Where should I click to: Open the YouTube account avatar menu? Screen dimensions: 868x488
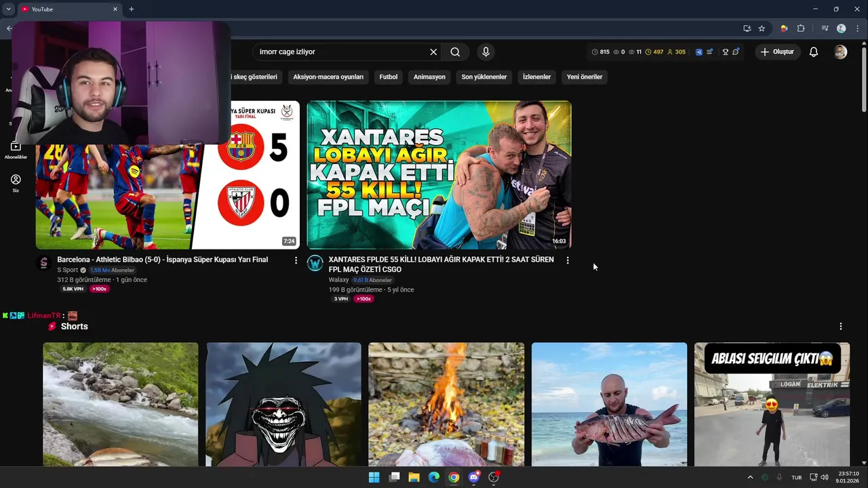click(x=840, y=52)
